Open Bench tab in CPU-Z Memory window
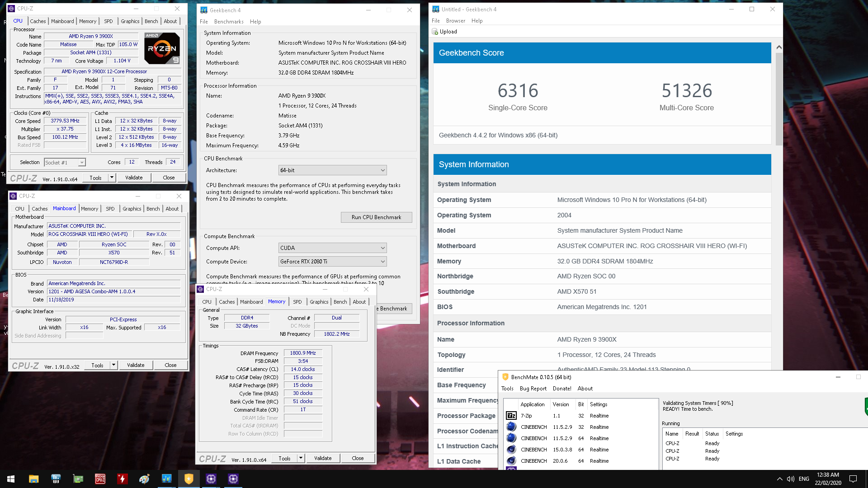The height and width of the screenshot is (488, 868). coord(340,302)
